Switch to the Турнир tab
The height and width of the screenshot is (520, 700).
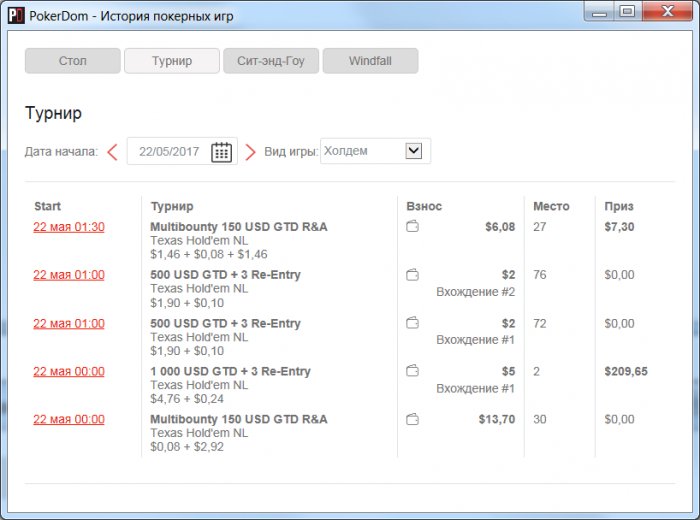[172, 61]
